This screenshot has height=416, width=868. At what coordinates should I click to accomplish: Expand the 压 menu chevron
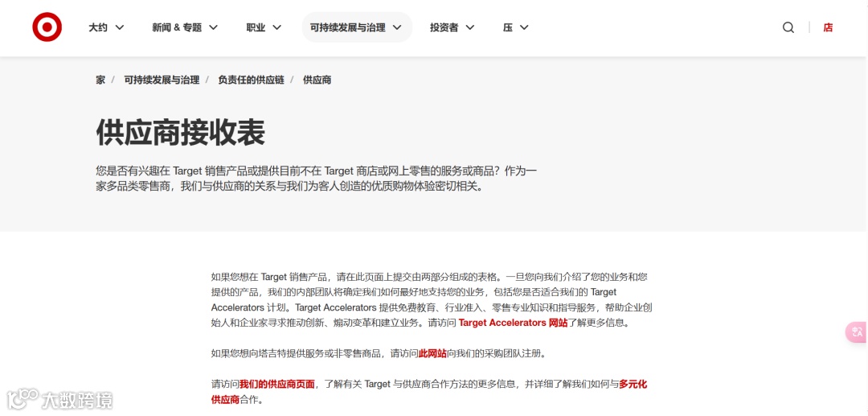click(x=524, y=27)
